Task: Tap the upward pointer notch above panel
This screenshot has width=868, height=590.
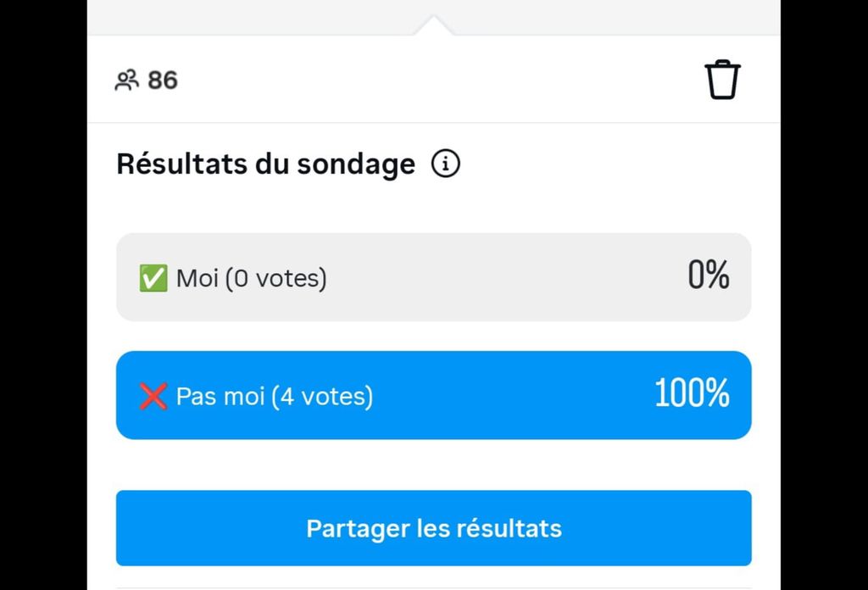Action: pos(434,25)
